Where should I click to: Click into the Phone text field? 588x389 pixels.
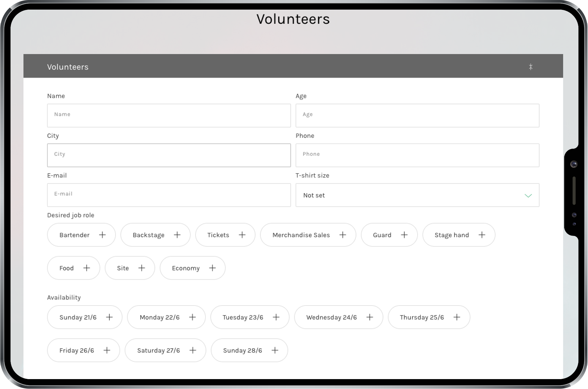(417, 155)
